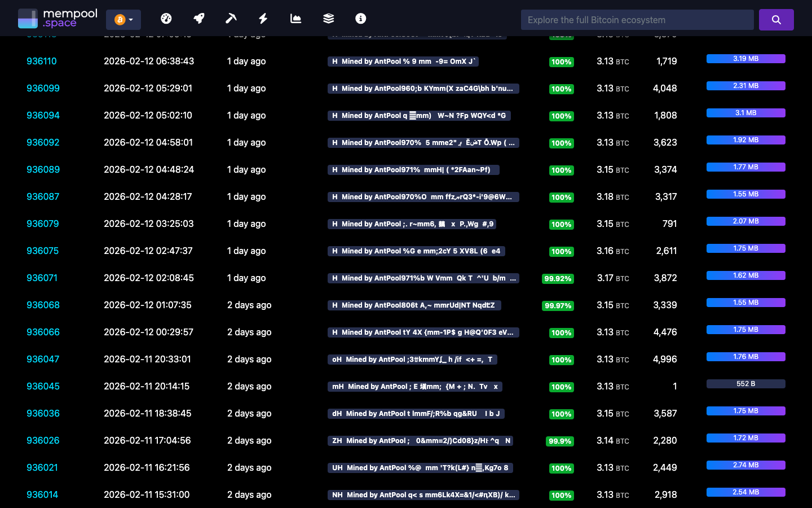Click the AntPool badge on block 936110
Screen dimensions: 812x508
coord(403,62)
